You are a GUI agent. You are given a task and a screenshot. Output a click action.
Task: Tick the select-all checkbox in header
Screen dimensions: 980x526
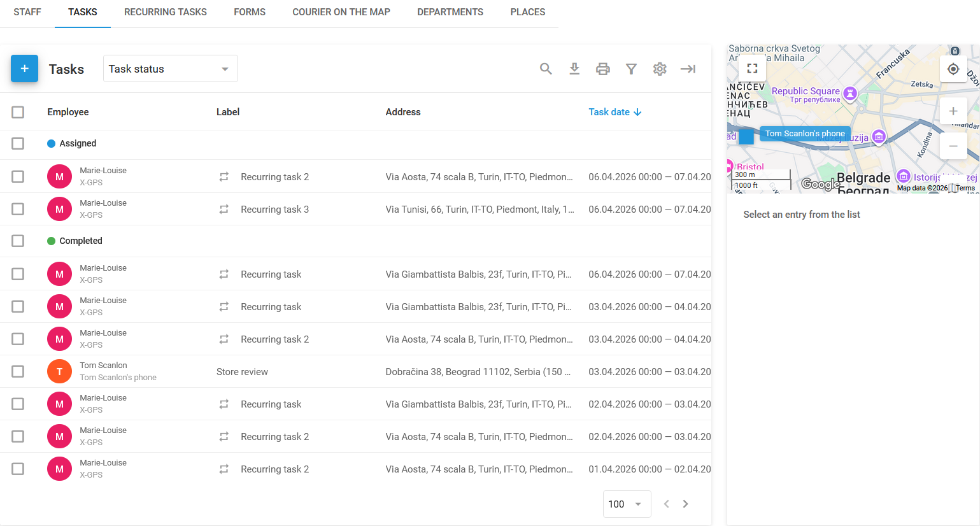(18, 112)
